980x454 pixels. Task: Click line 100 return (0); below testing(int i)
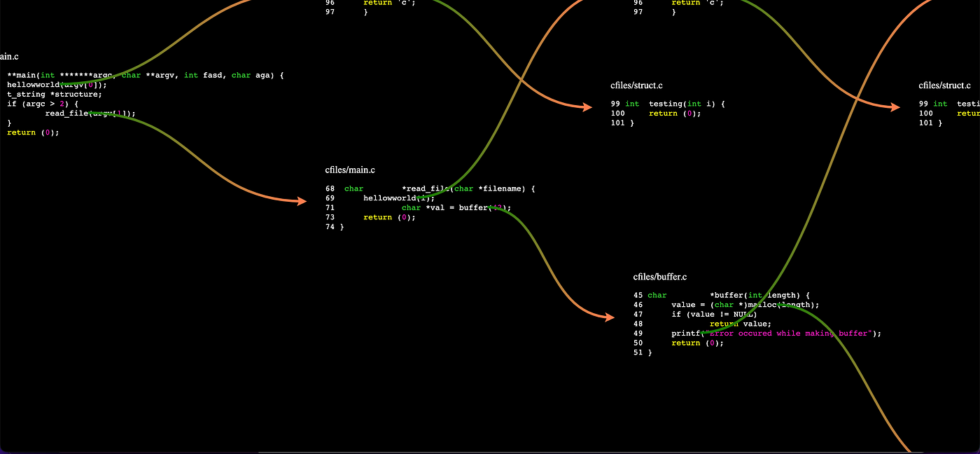[x=655, y=113]
